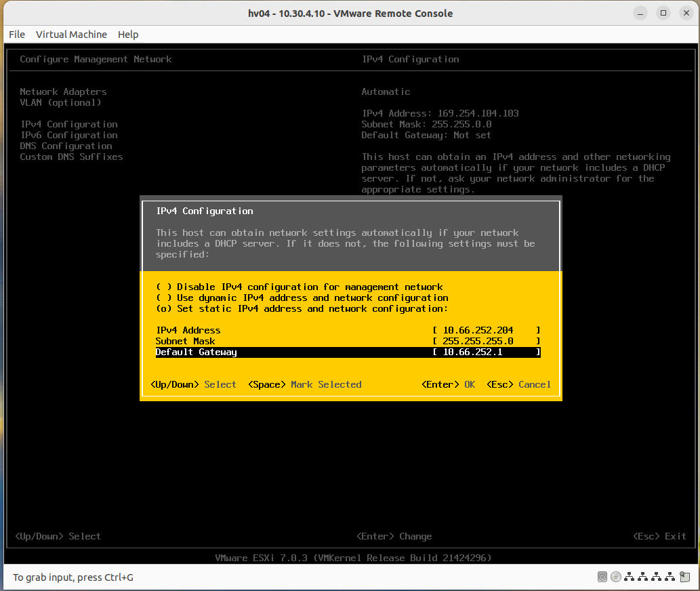Open the File menu

[16, 35]
